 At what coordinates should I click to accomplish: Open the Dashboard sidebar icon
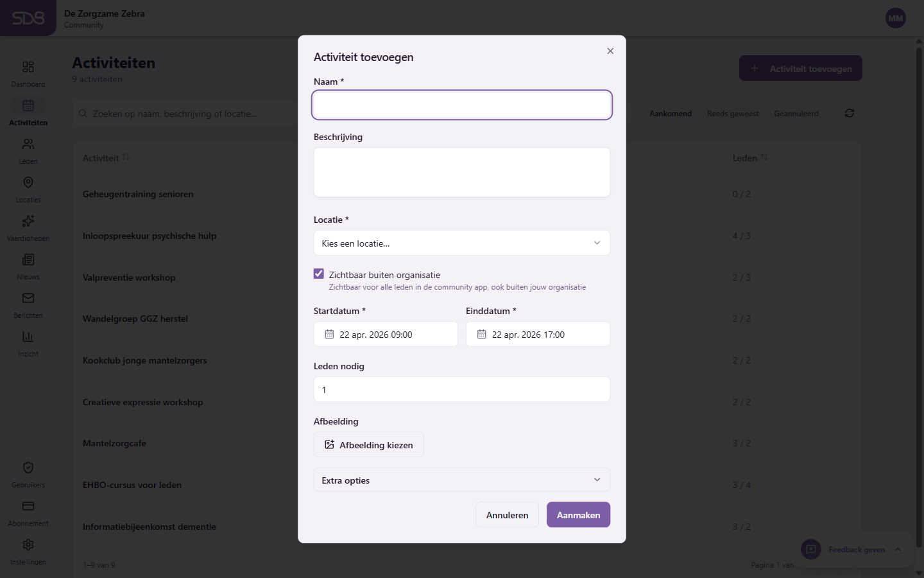[28, 67]
